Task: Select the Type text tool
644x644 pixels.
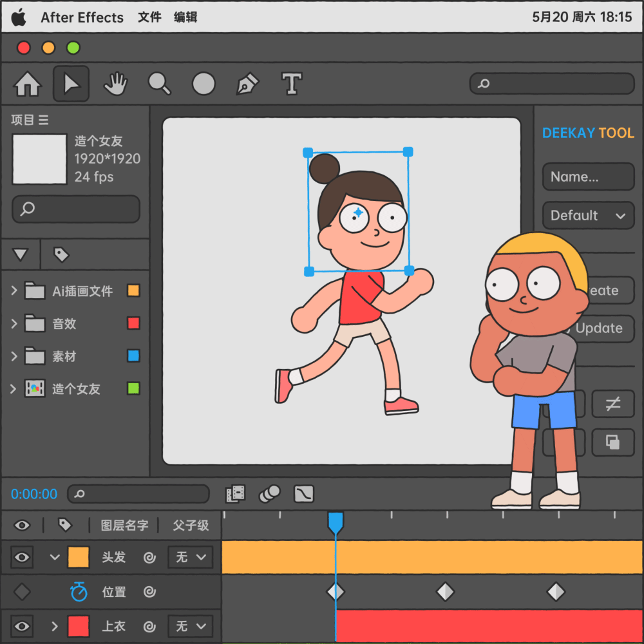Action: point(292,84)
